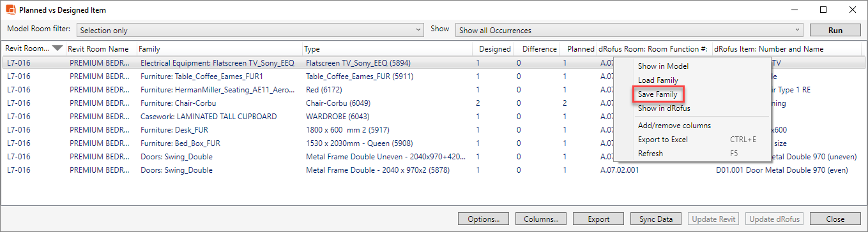The image size is (868, 232).
Task: Maximize the Planned vs Designed Item window
Action: (x=823, y=10)
